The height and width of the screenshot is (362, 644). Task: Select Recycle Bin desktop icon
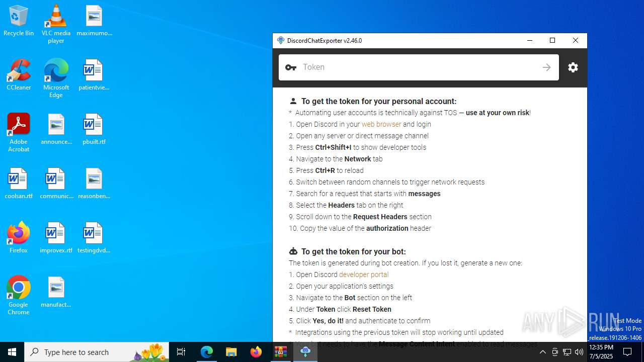click(19, 21)
